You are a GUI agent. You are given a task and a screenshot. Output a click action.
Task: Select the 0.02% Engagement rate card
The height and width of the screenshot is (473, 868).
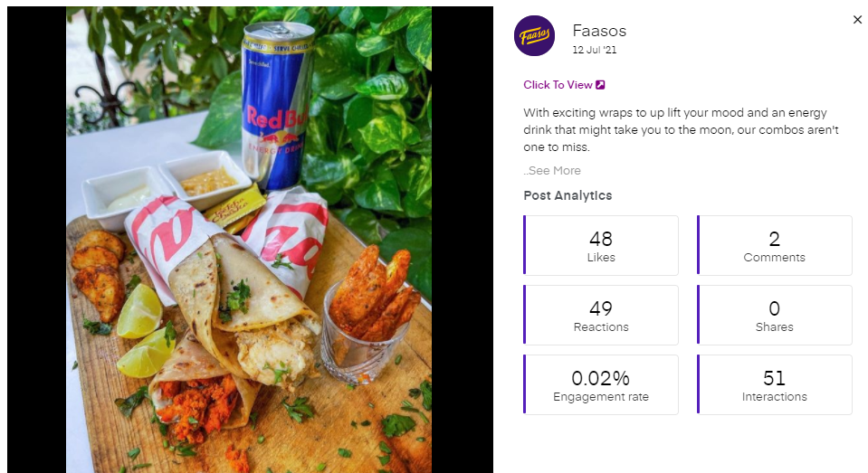click(x=601, y=384)
